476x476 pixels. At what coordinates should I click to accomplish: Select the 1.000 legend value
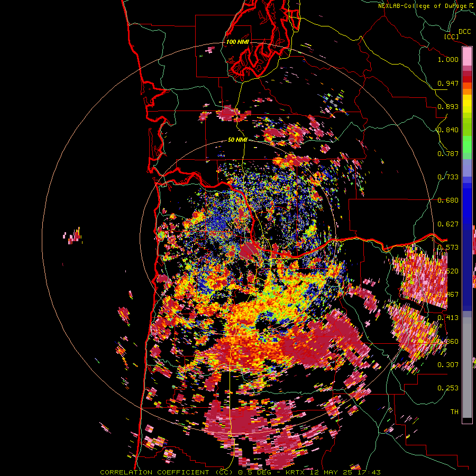click(448, 59)
